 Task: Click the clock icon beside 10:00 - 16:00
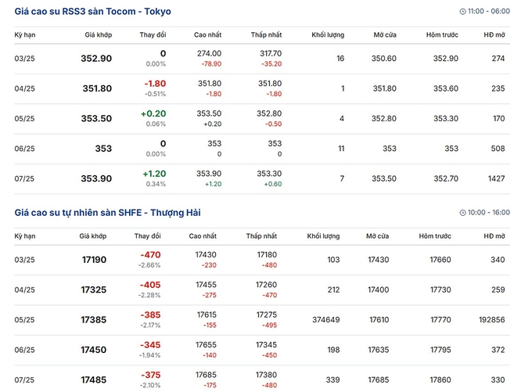pos(462,213)
